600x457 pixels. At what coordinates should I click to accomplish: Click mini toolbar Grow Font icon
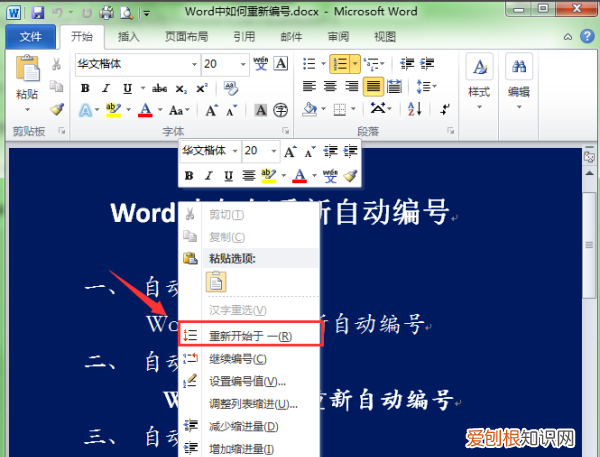click(x=290, y=152)
